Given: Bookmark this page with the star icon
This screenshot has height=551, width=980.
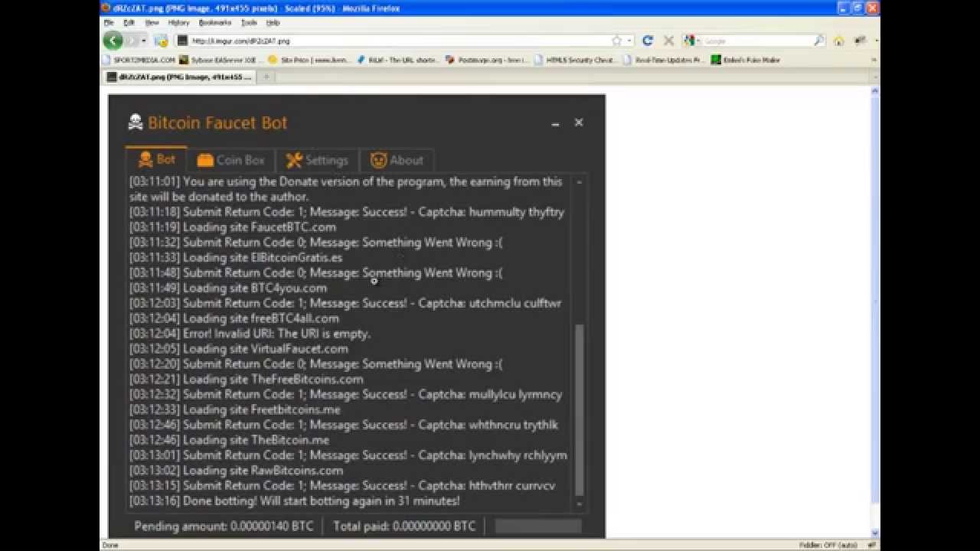Looking at the screenshot, I should click(617, 41).
